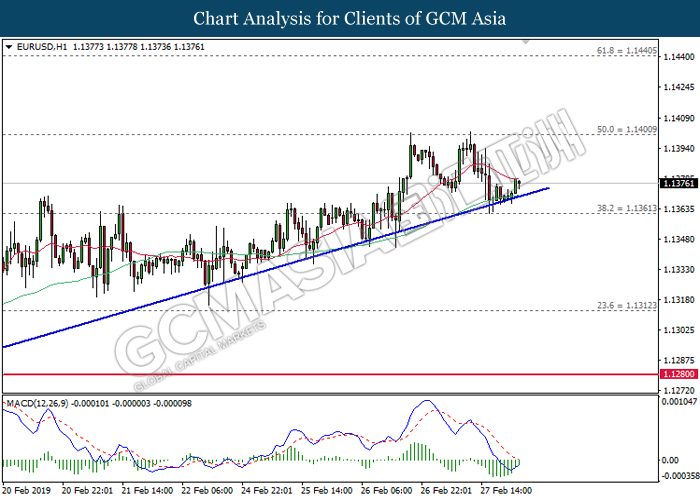Image resolution: width=700 pixels, height=500 pixels.
Task: Click the 20 Feb 2019 date marker
Action: [x=27, y=492]
